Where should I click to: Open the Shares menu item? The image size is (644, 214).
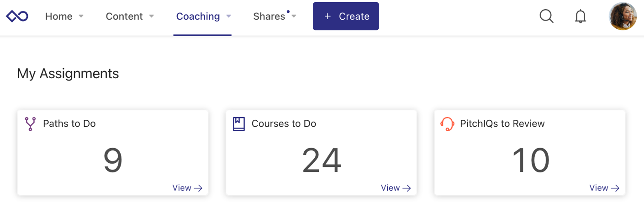pyautogui.click(x=269, y=16)
